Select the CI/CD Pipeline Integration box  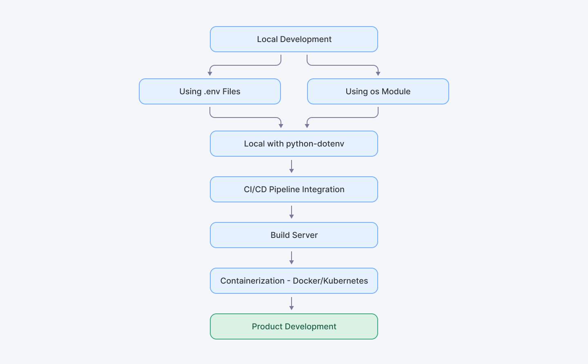[294, 189]
